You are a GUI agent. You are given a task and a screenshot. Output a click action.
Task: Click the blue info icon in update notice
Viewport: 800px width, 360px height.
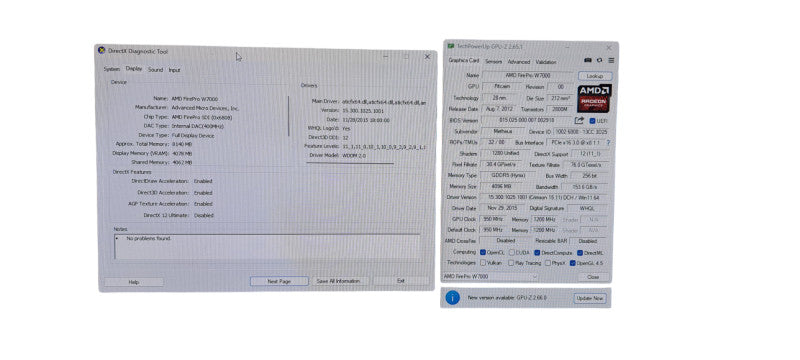click(x=452, y=297)
